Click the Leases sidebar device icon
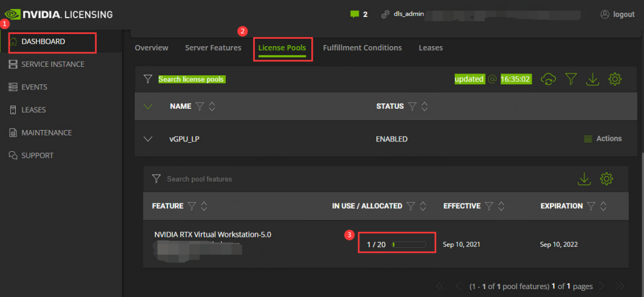This screenshot has height=297, width=644. point(13,110)
